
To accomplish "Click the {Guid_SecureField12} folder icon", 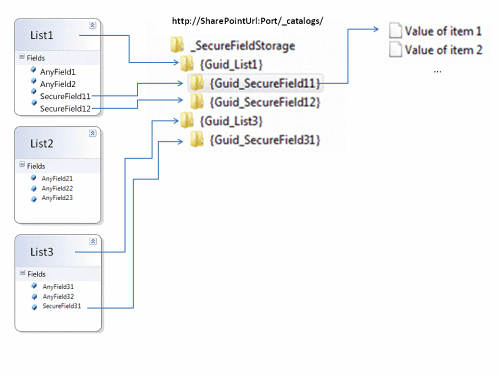I will coord(197,101).
